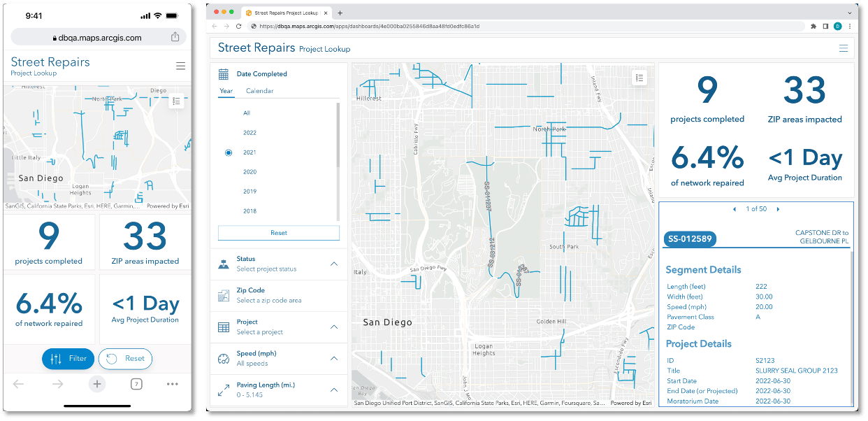The width and height of the screenshot is (868, 421).
Task: Select the All years option
Action: click(247, 113)
